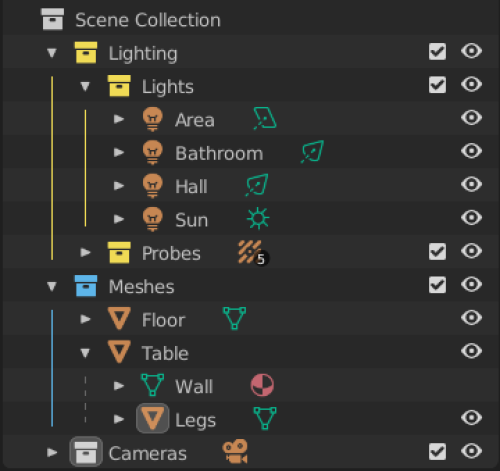Select the Table object in the outliner

[165, 353]
